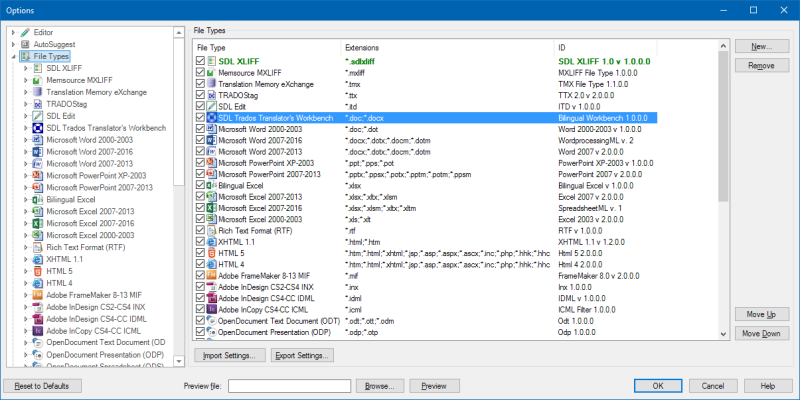Click Memsource MXLIFF icon in the tree
The image size is (800, 400).
(37, 80)
